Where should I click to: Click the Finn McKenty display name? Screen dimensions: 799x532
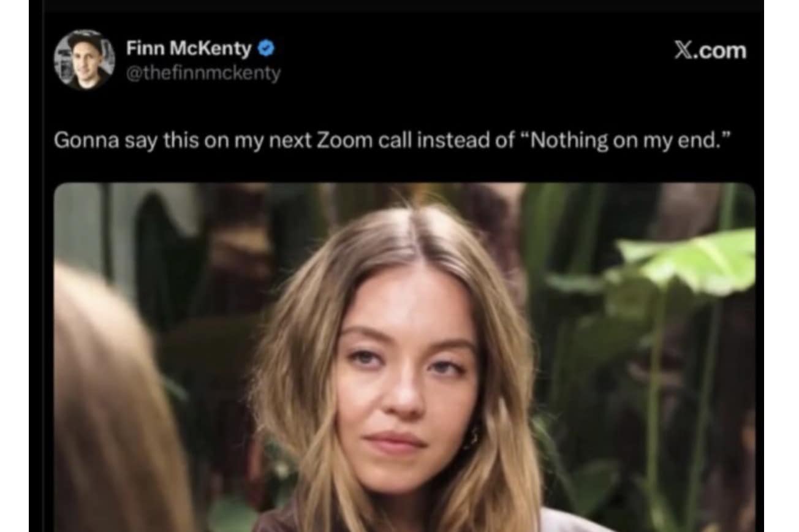click(x=189, y=48)
